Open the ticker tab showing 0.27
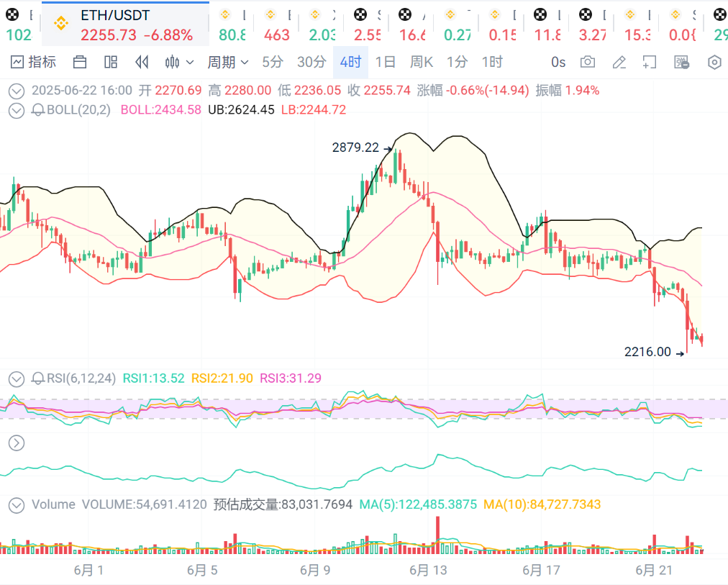728x585 pixels. pos(458,24)
